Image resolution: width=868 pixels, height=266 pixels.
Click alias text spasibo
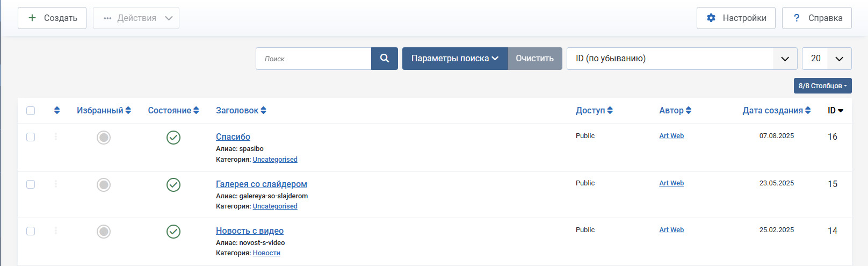point(251,149)
